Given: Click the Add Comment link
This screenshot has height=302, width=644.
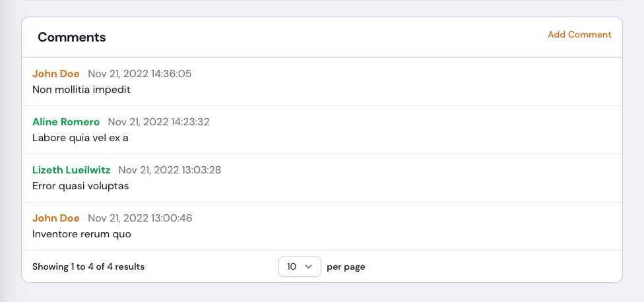Looking at the screenshot, I should point(579,34).
